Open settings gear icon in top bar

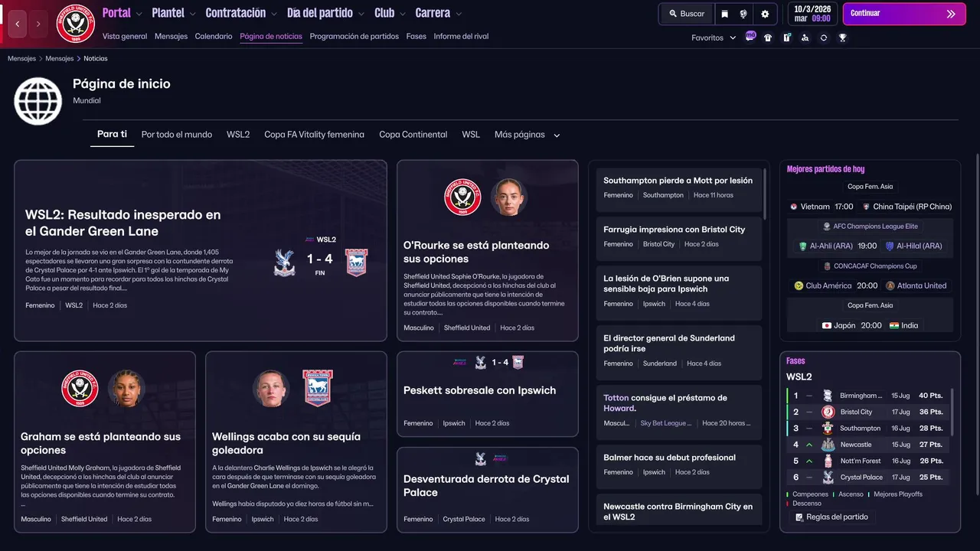[765, 14]
